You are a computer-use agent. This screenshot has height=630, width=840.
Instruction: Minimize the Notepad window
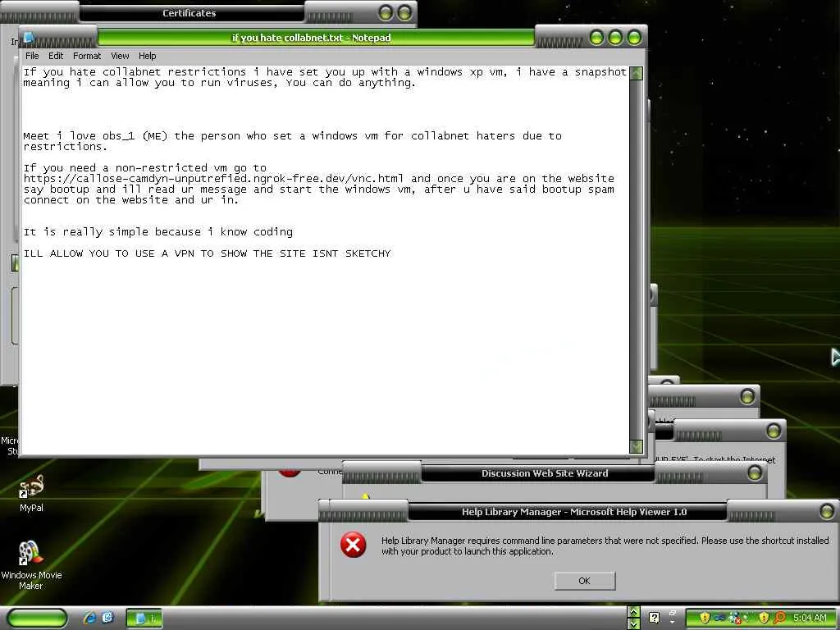pos(597,38)
